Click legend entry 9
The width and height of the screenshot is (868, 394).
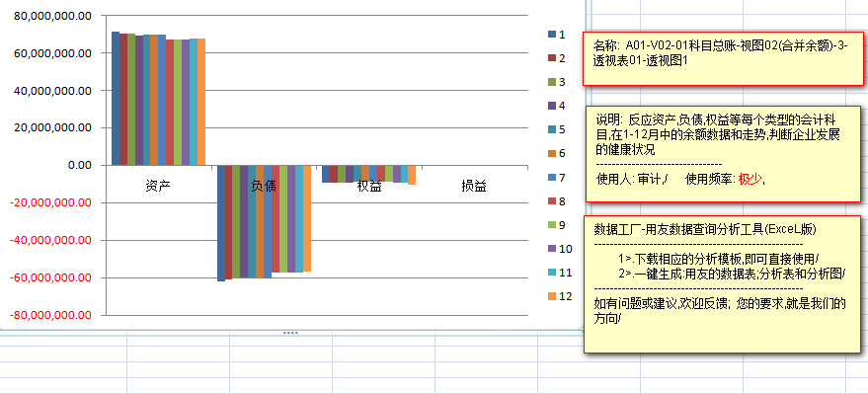click(x=556, y=225)
